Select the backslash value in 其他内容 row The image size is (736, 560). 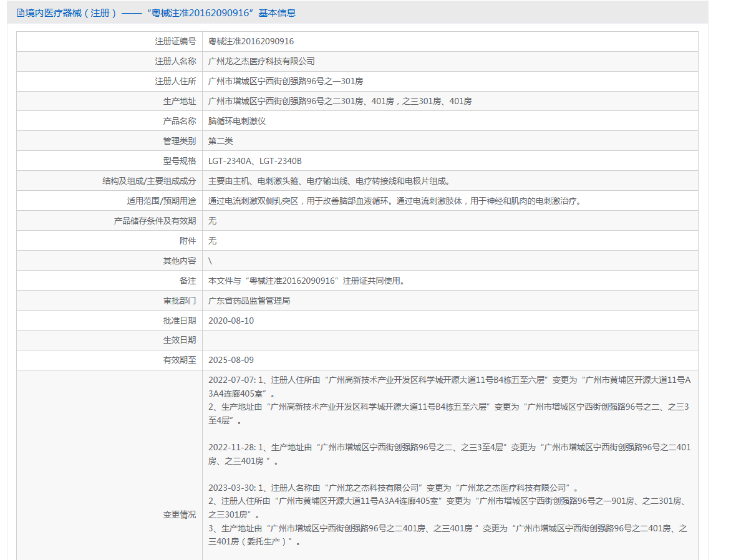210,261
